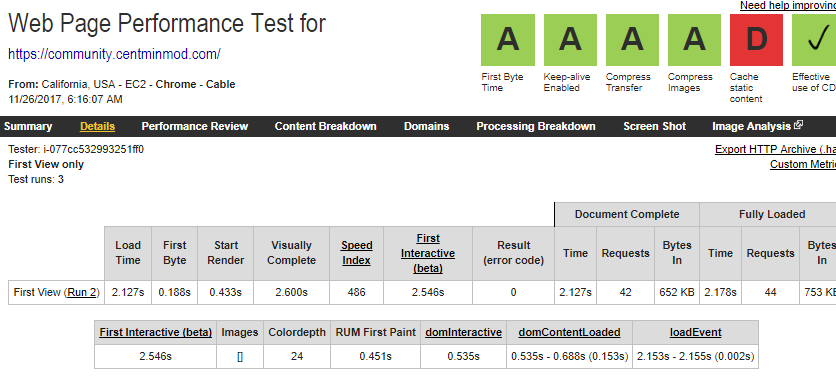Click the Keep-alive Enabled grade A box
This screenshot has width=836, height=376.
pyautogui.click(x=570, y=40)
